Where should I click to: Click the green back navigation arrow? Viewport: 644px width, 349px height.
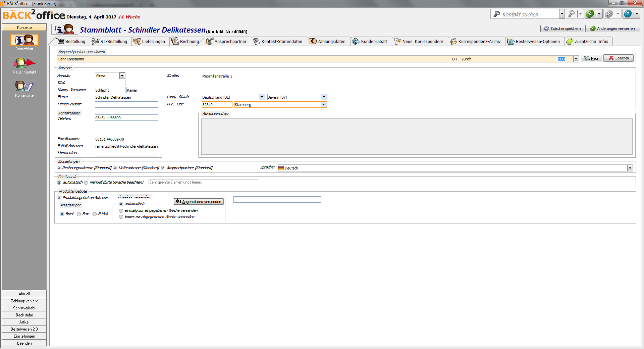point(590,14)
